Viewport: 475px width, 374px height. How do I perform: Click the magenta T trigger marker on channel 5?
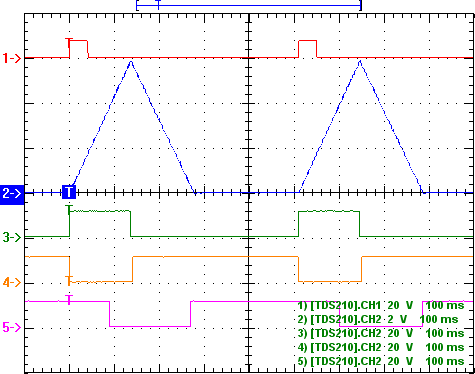coord(69,300)
